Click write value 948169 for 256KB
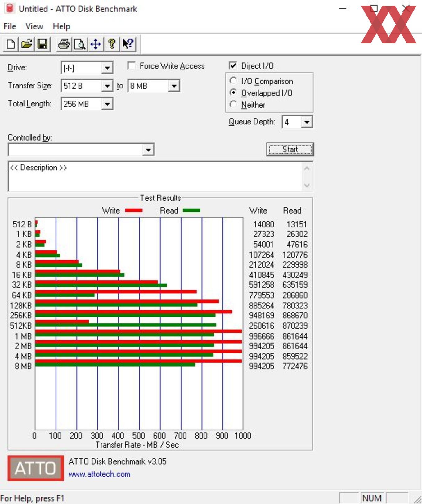The image size is (422, 504). click(x=262, y=316)
